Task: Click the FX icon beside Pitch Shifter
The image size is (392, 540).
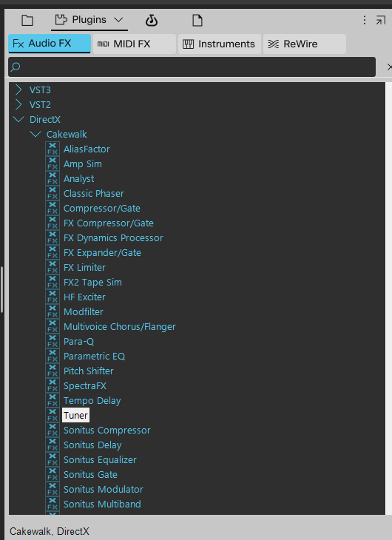Action: click(53, 371)
